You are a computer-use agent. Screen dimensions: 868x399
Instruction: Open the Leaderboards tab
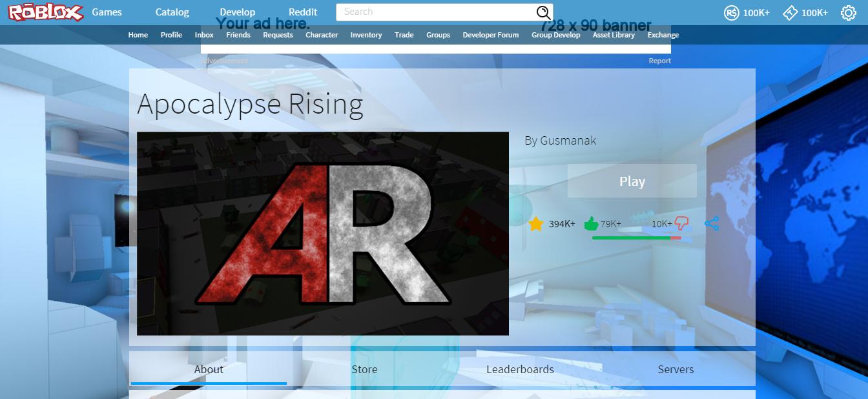tap(521, 369)
